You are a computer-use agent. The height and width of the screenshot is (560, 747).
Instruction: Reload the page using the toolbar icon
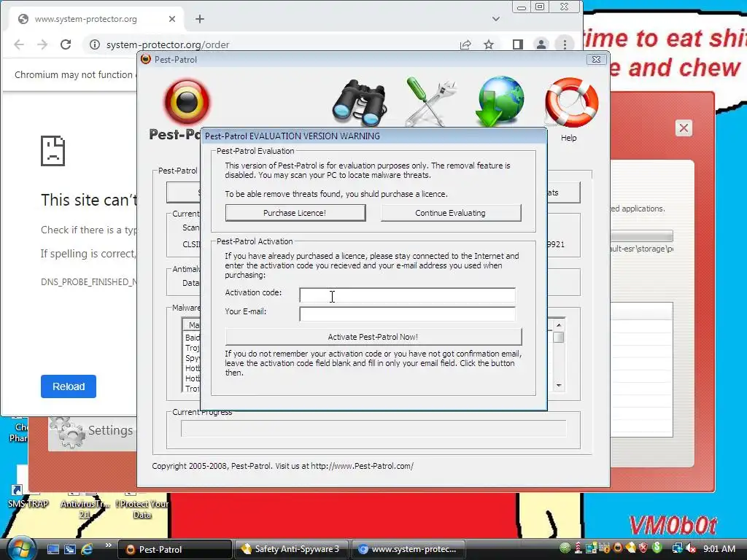(66, 44)
